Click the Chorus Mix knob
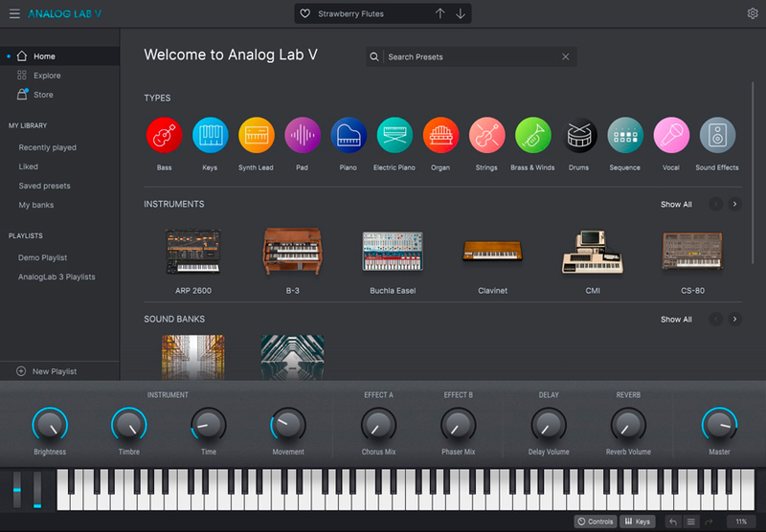 (378, 425)
